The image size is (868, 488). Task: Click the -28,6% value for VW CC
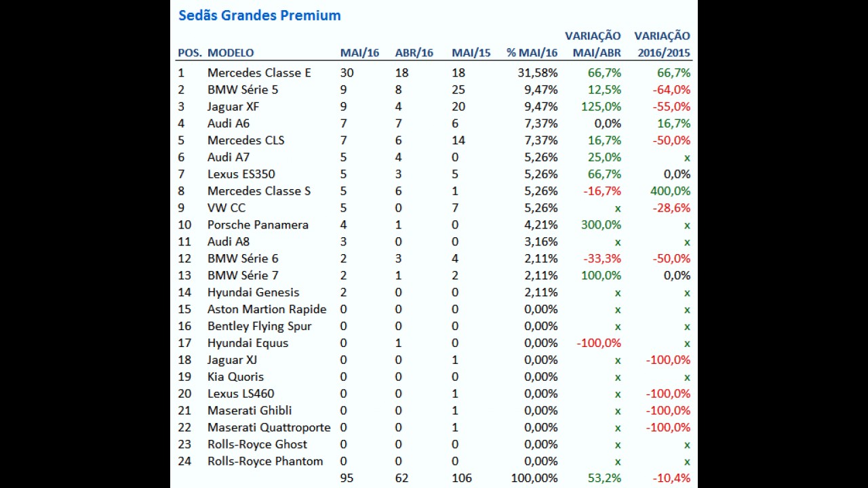point(671,208)
